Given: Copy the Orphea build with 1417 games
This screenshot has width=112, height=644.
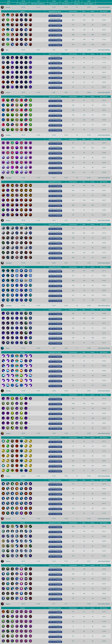Looking at the screenshot, I should [x=55, y=148].
